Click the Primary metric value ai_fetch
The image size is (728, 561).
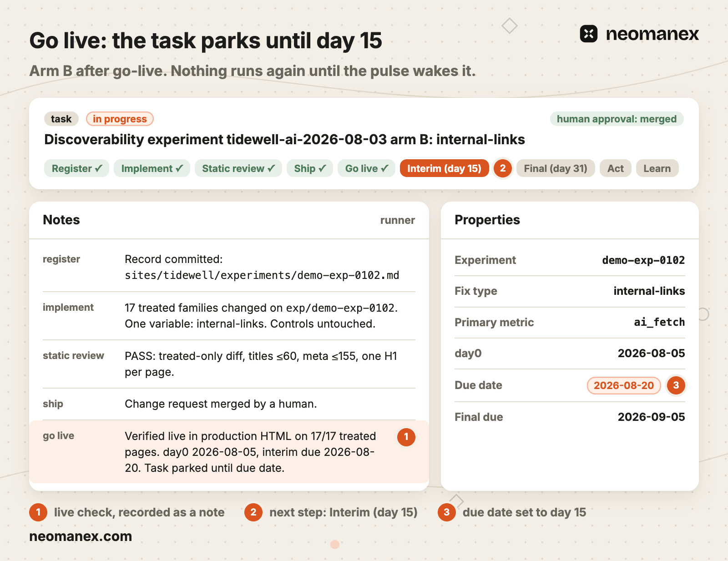point(659,322)
